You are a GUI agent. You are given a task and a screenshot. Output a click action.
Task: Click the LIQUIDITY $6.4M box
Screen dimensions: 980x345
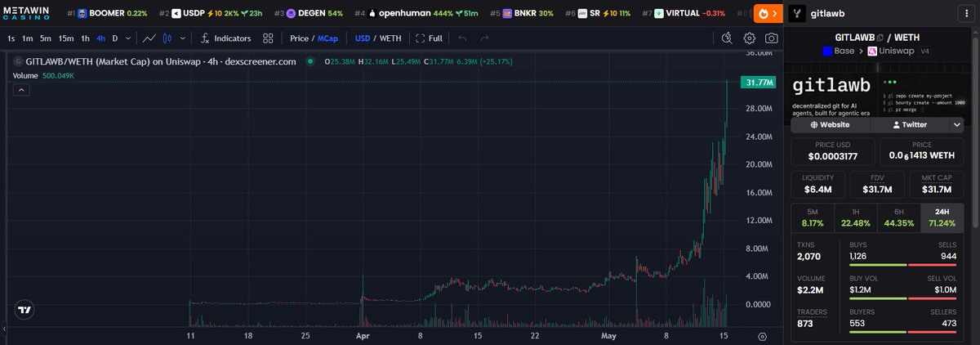817,185
